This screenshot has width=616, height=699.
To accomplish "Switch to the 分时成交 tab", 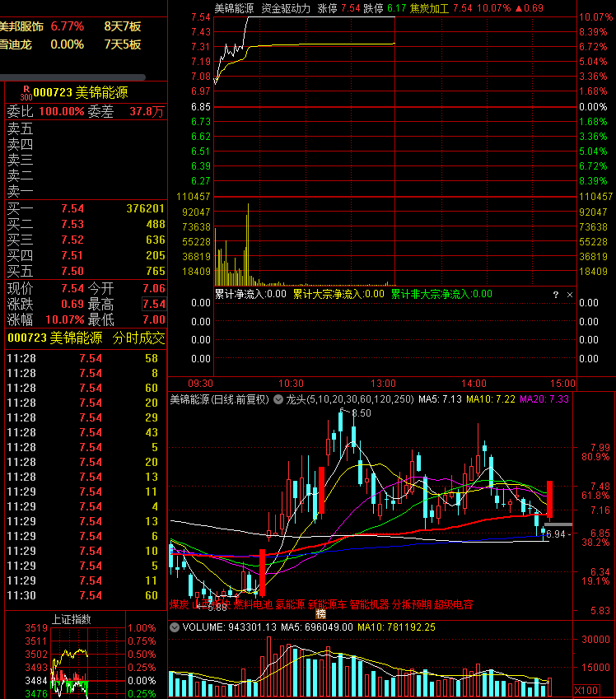I will click(138, 338).
